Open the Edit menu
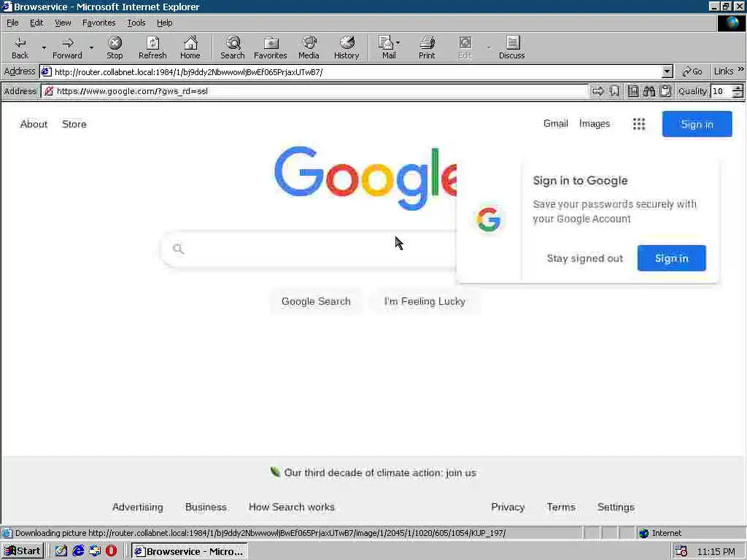Image resolution: width=747 pixels, height=560 pixels. (36, 23)
